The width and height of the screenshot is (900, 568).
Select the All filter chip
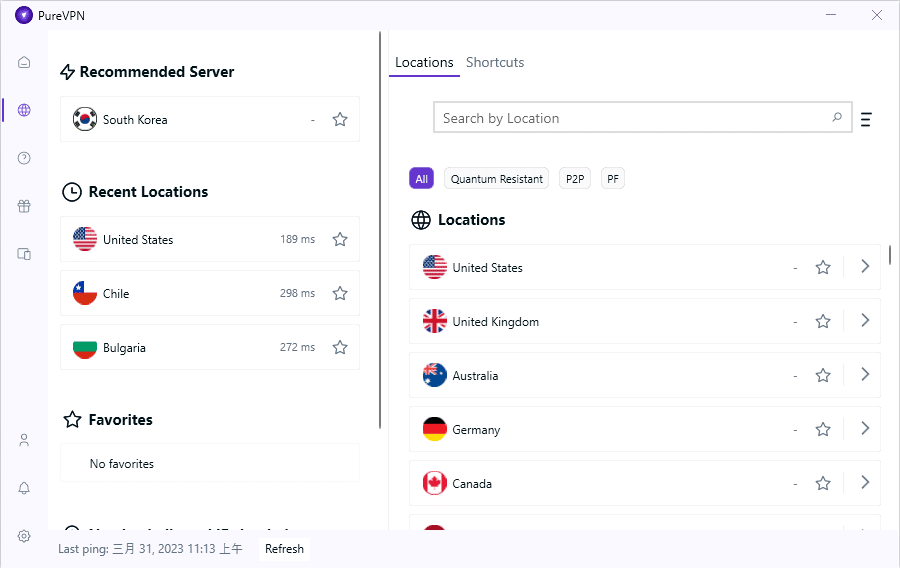click(x=421, y=178)
